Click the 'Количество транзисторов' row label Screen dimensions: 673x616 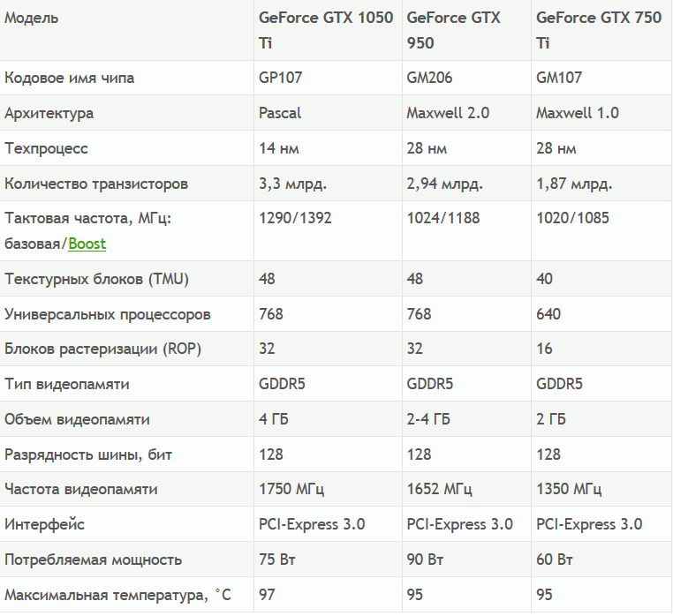(96, 184)
